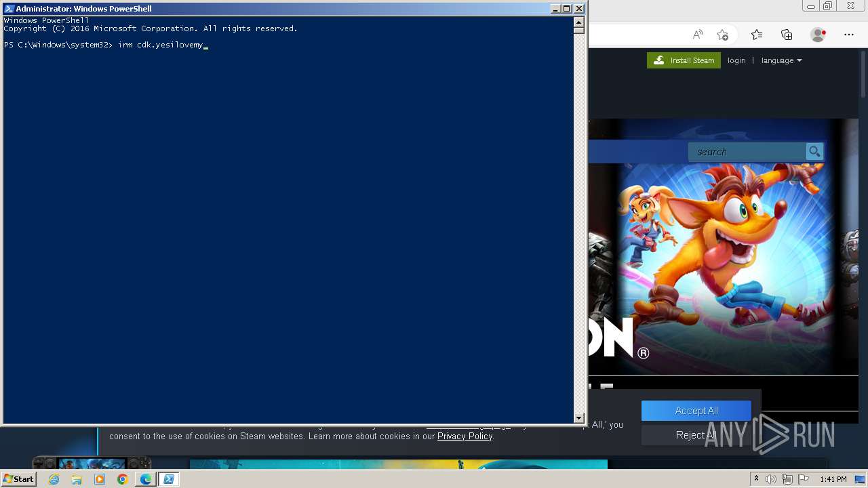Launch Windows Media Player from taskbar
Screen dimensions: 868x488
click(x=100, y=479)
